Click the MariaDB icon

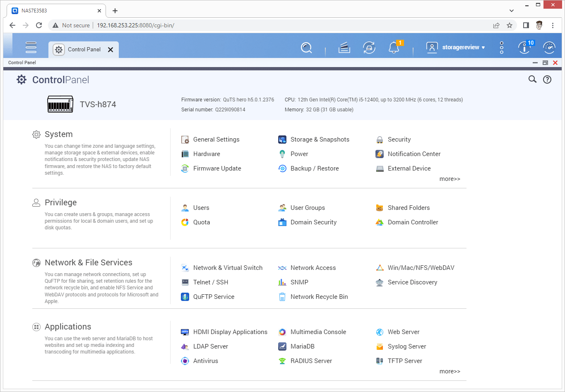pos(282,346)
